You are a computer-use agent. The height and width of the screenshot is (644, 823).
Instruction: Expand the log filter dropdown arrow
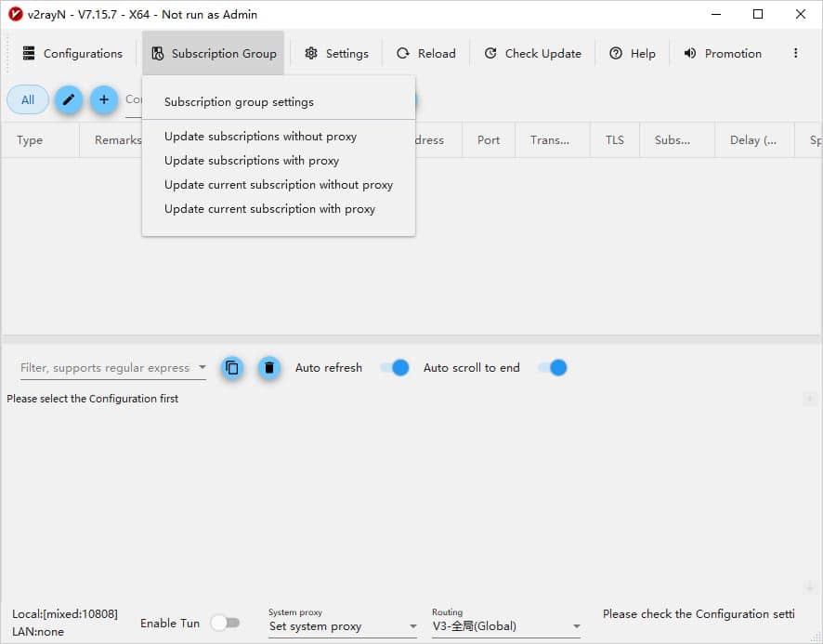pyautogui.click(x=202, y=368)
